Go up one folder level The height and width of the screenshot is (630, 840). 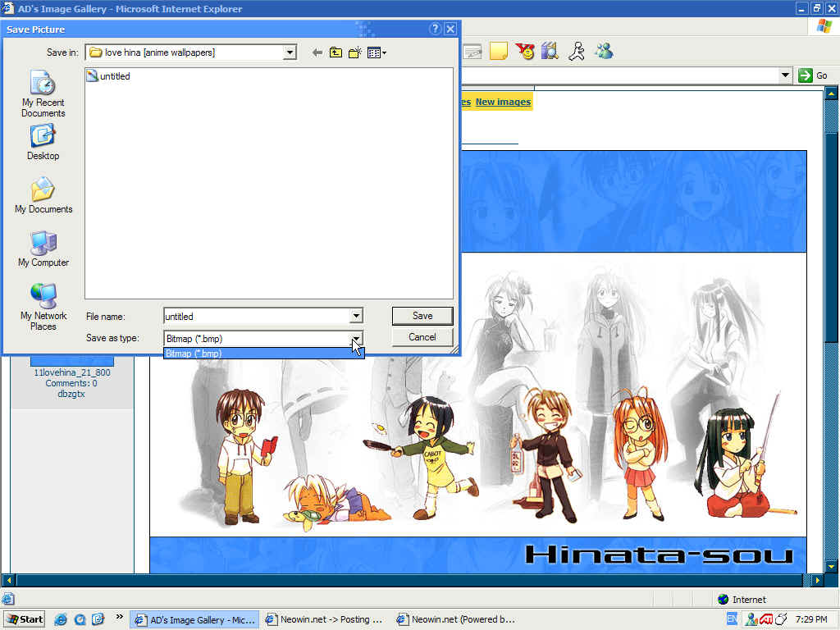(336, 52)
